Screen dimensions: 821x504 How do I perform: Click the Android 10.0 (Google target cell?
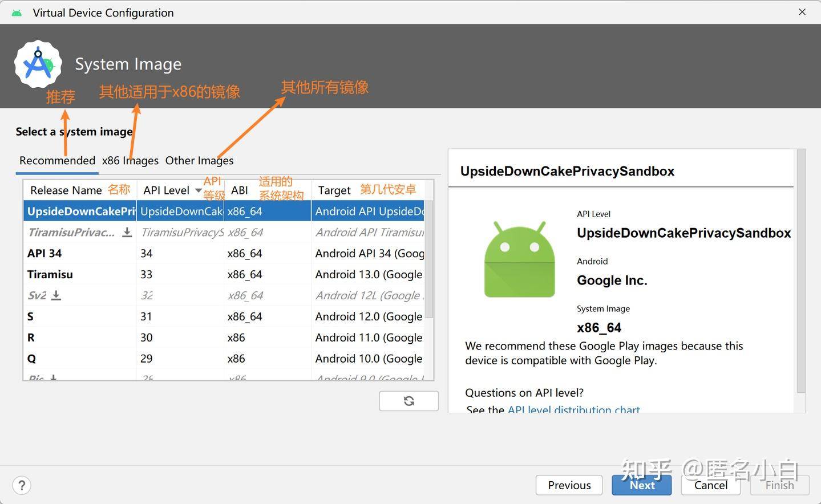point(369,359)
